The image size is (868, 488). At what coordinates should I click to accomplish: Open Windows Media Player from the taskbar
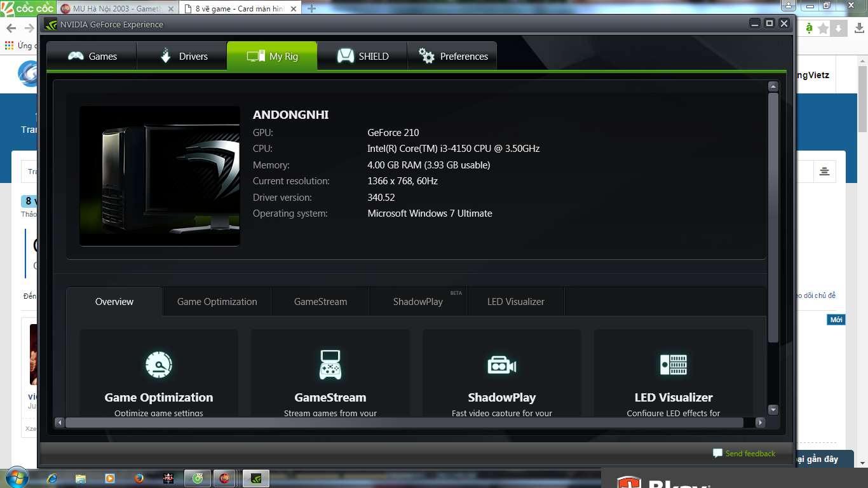tap(109, 478)
